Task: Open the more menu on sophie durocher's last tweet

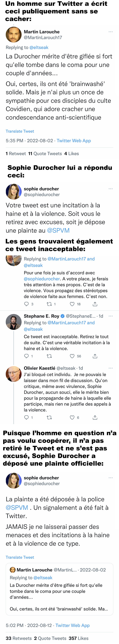Action: click(110, 478)
